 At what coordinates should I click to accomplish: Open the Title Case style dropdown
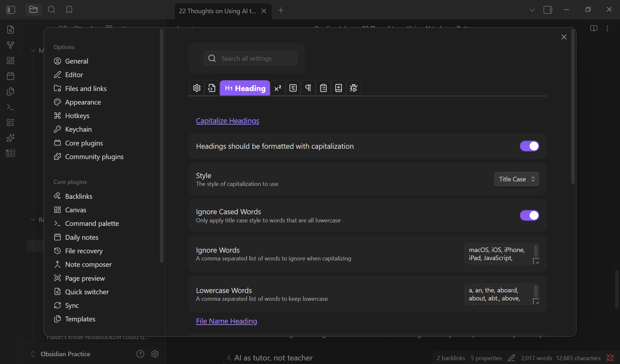[516, 179]
